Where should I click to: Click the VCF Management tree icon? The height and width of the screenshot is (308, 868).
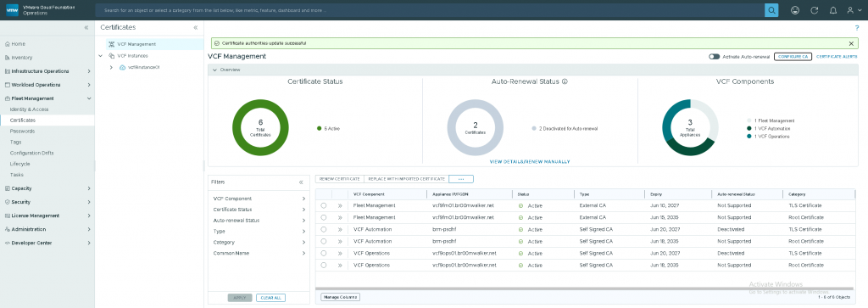pyautogui.click(x=112, y=44)
